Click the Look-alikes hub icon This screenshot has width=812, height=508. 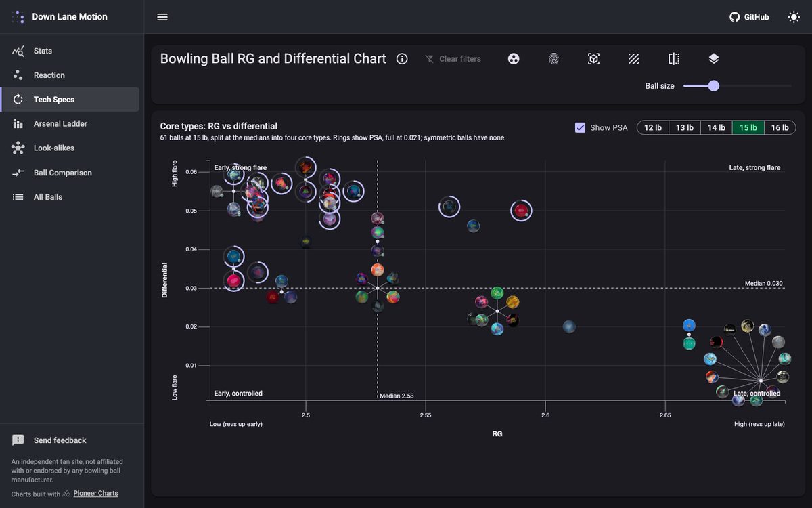[18, 148]
